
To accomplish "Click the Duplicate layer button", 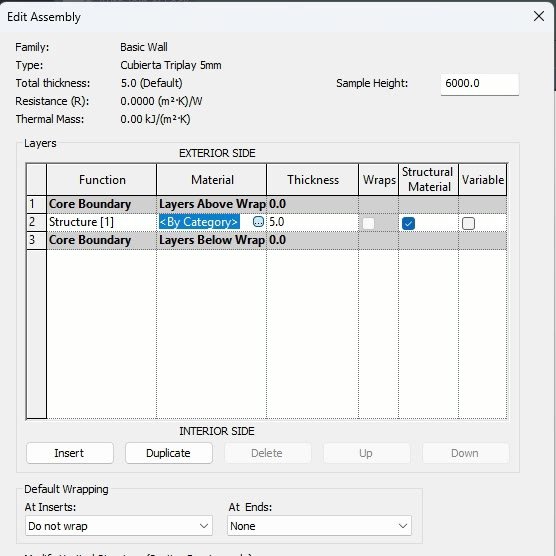I will tap(169, 453).
